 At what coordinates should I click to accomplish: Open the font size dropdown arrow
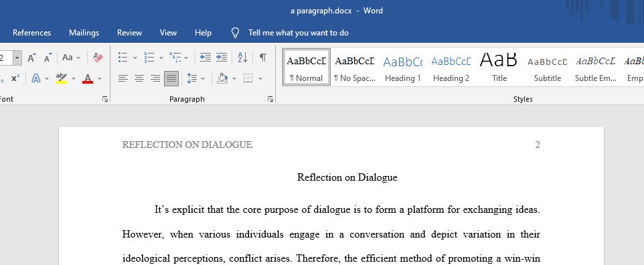(x=17, y=58)
